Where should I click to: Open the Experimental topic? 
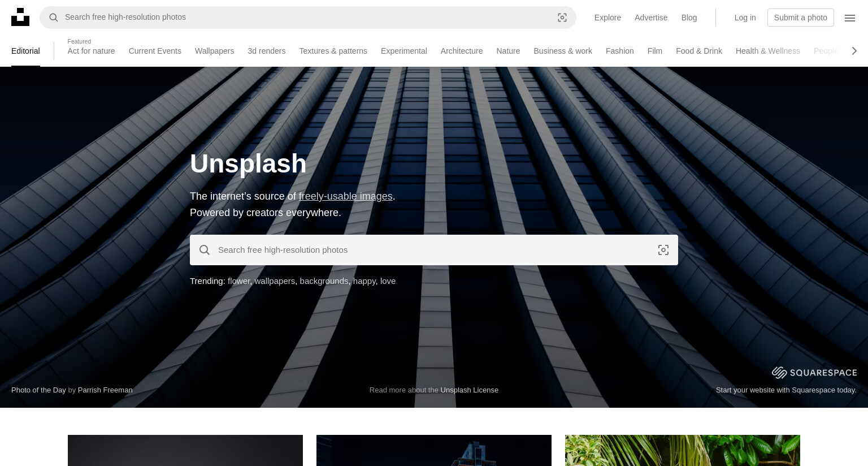[403, 51]
